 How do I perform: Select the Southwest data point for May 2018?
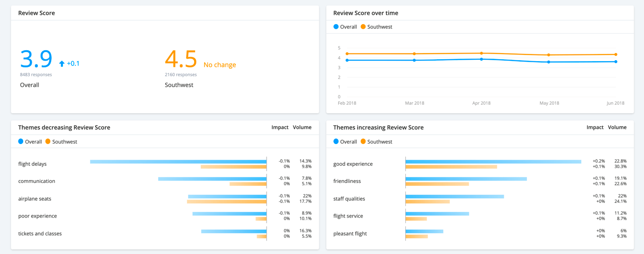point(549,55)
